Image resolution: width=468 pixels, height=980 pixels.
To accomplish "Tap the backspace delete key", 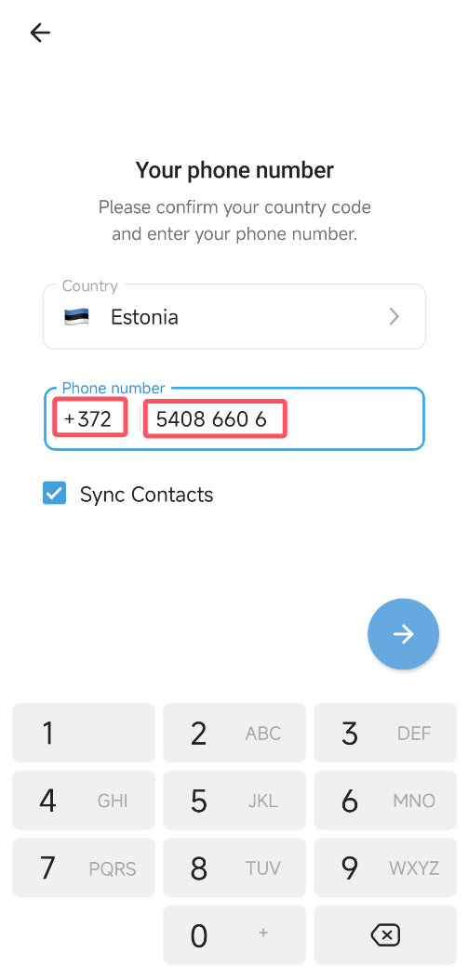I will (x=385, y=935).
